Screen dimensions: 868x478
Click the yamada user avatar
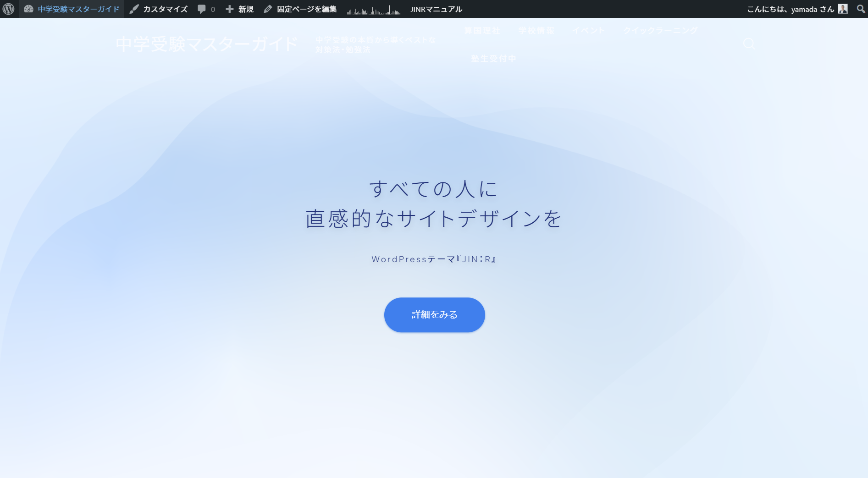click(843, 9)
